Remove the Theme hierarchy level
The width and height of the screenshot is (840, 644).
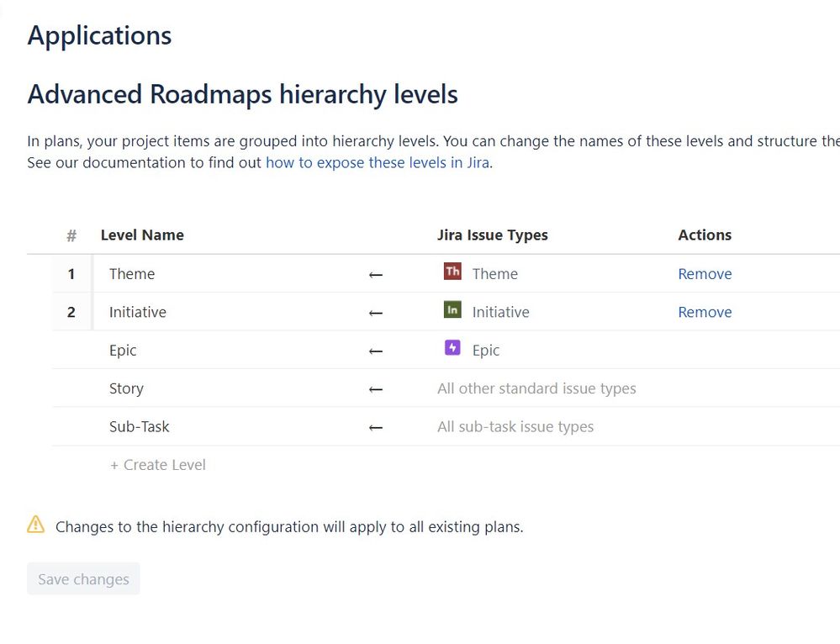(x=705, y=274)
